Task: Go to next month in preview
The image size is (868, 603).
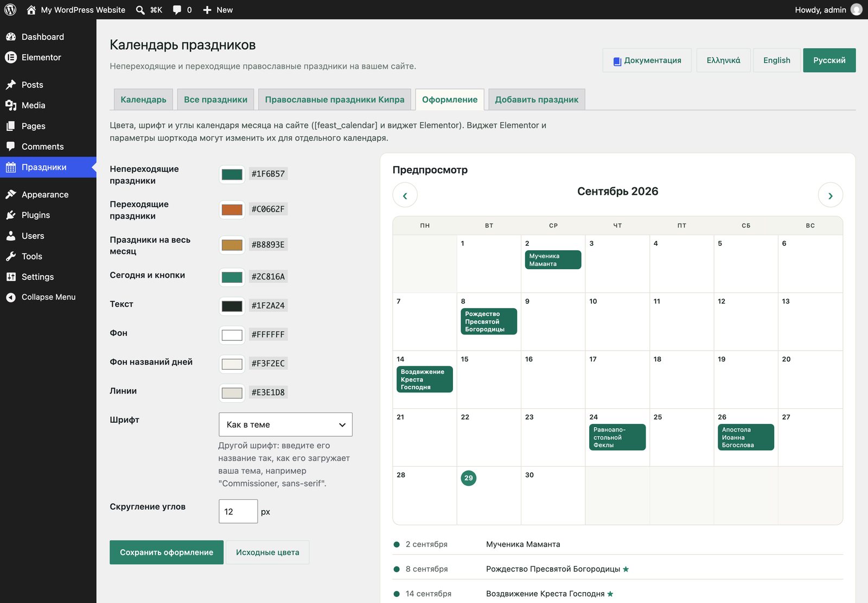Action: point(830,195)
